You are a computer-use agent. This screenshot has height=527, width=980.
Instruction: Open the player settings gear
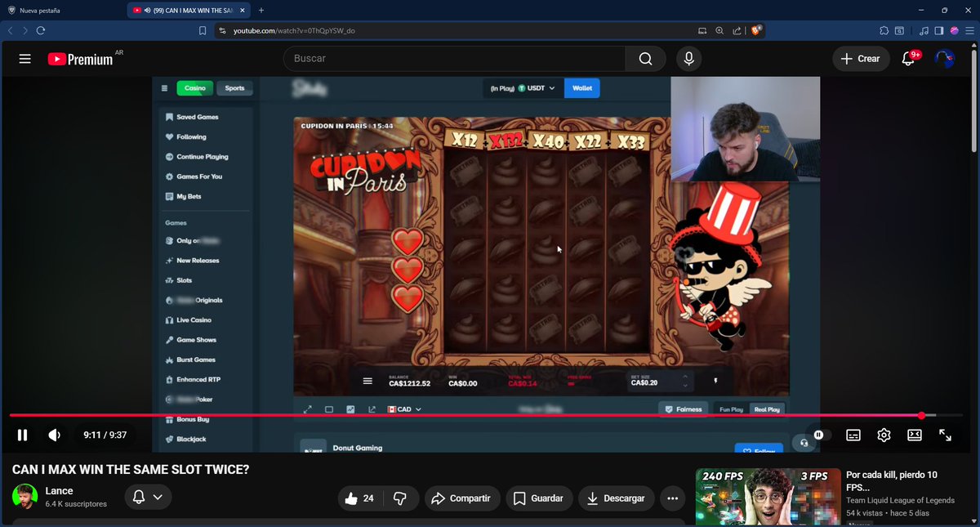click(x=884, y=435)
